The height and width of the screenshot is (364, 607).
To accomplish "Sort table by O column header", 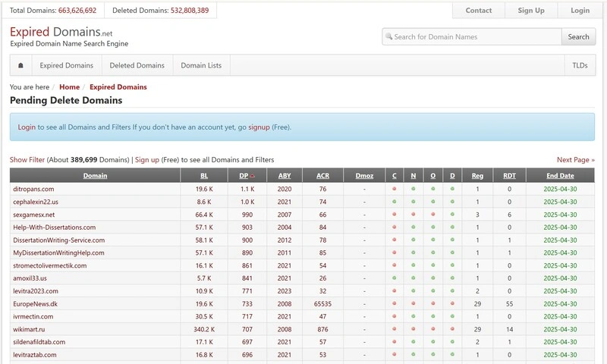I will 432,176.
